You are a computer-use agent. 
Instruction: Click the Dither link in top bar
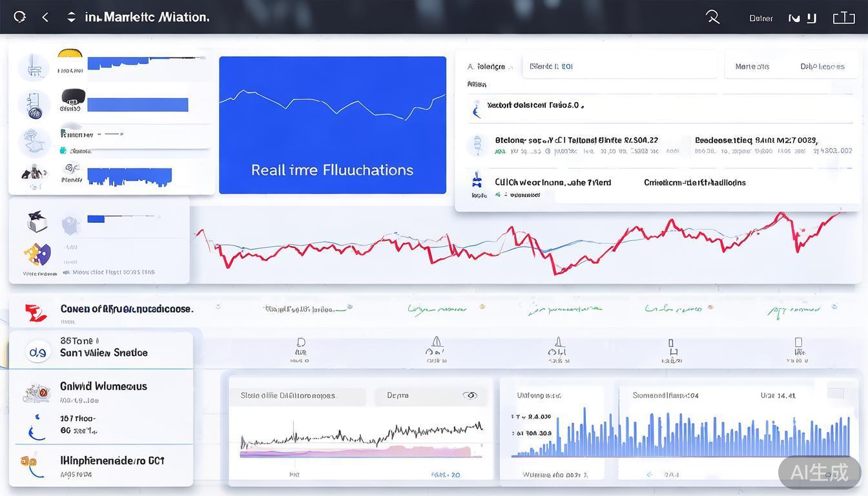pyautogui.click(x=761, y=19)
